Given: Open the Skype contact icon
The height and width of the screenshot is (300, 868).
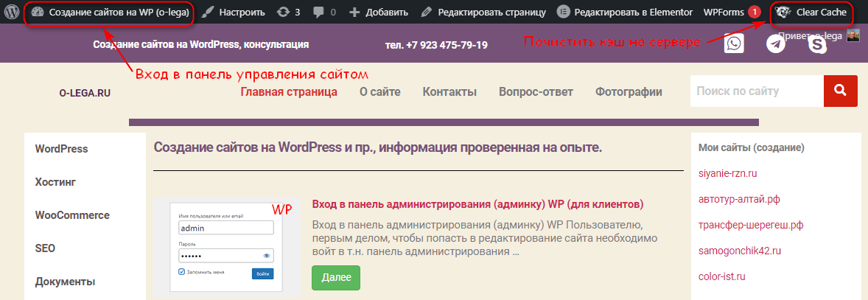Looking at the screenshot, I should (818, 43).
